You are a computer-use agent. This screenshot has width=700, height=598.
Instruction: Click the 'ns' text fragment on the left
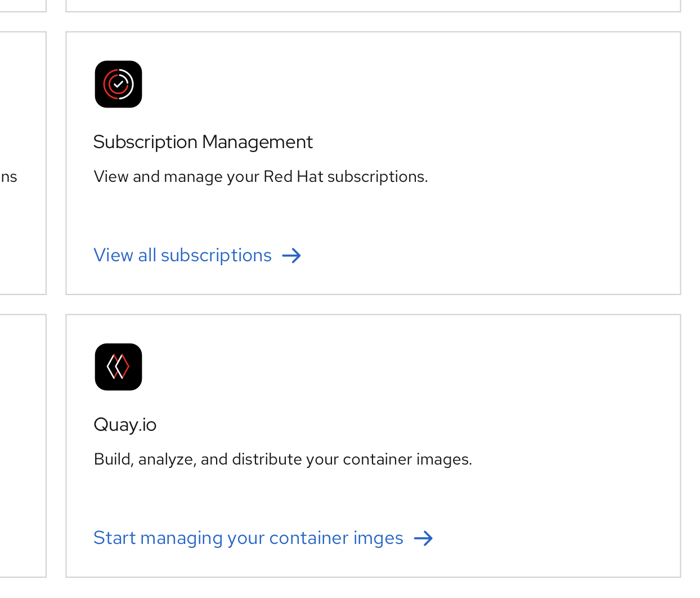click(9, 177)
